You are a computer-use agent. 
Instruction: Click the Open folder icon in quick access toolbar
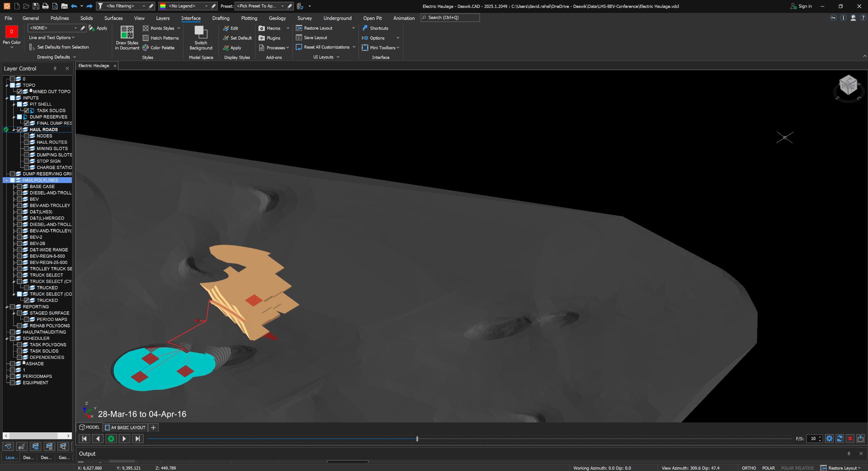click(x=26, y=6)
